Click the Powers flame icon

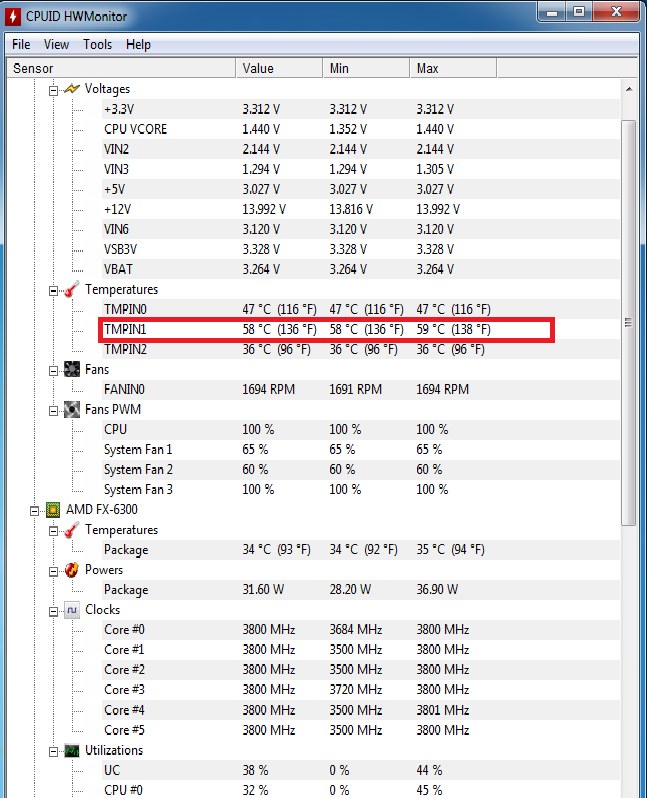[x=72, y=570]
